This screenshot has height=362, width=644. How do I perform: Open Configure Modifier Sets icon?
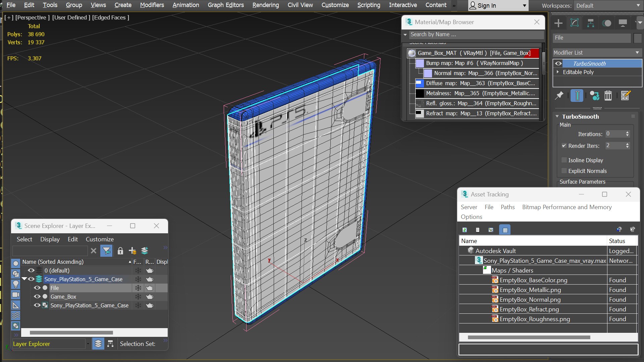626,96
